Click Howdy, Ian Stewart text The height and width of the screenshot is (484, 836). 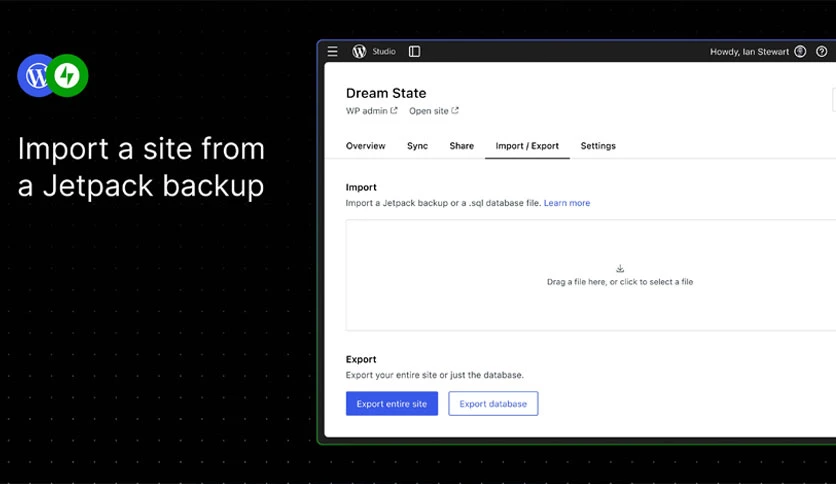click(749, 52)
